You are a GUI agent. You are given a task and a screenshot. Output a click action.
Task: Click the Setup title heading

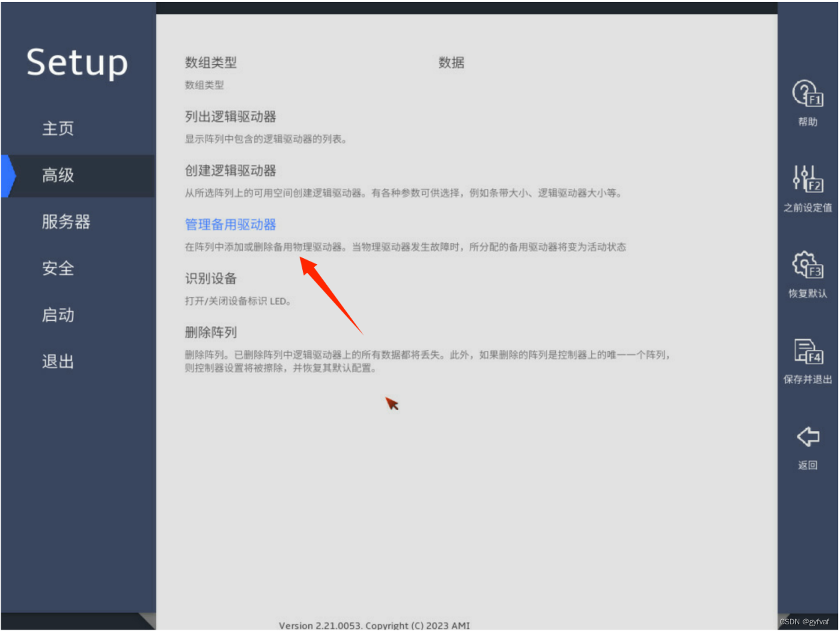point(77,63)
